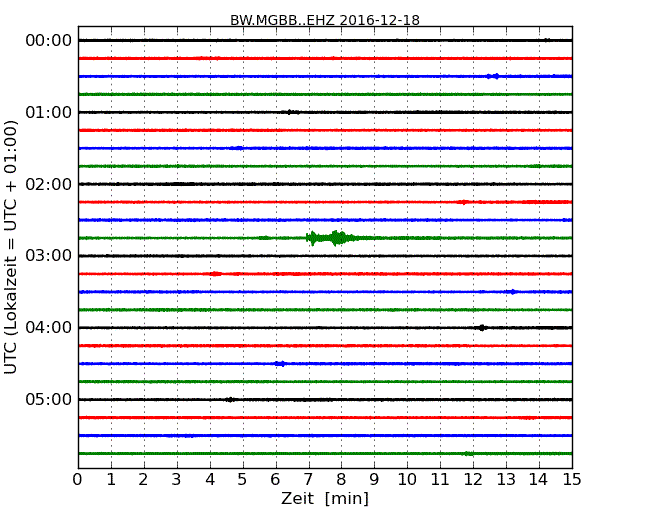This screenshot has height=520, width=650.
Task: Click the large green seismic event burst
Action: click(x=331, y=238)
